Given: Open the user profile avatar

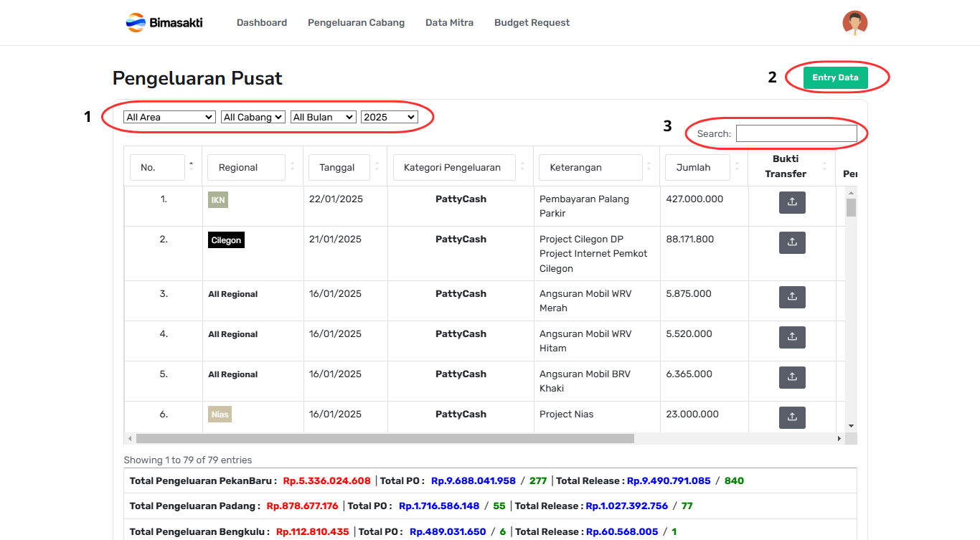Looking at the screenshot, I should tap(854, 23).
